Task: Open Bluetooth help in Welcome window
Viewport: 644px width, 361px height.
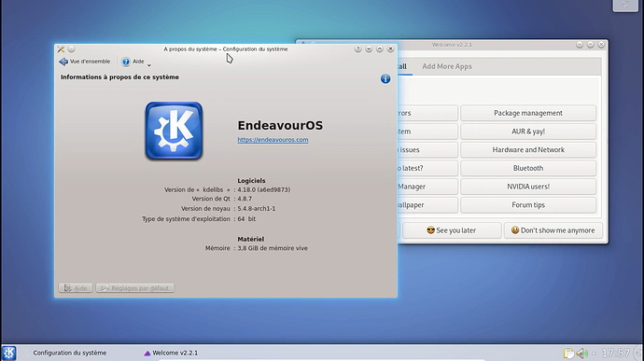Action: point(528,168)
